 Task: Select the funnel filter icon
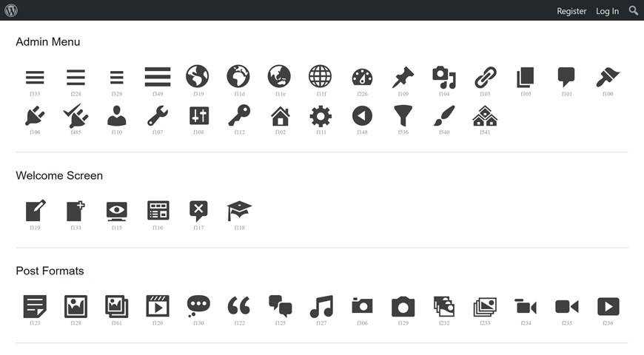(403, 115)
